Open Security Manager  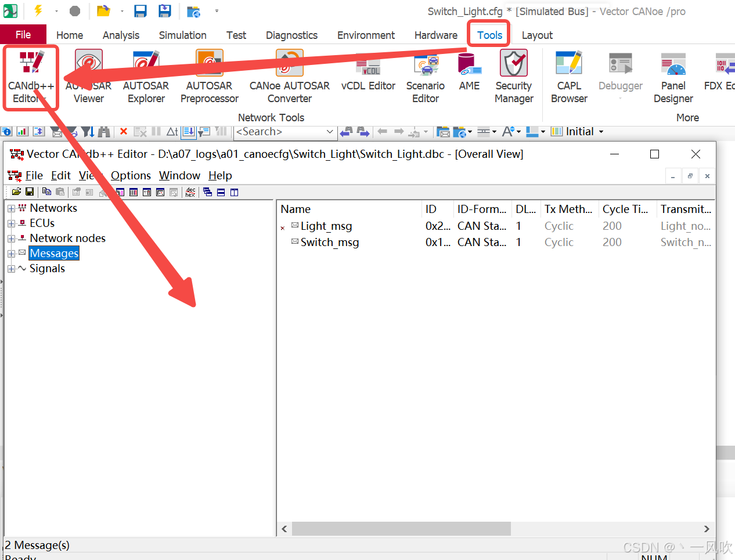[x=514, y=77]
